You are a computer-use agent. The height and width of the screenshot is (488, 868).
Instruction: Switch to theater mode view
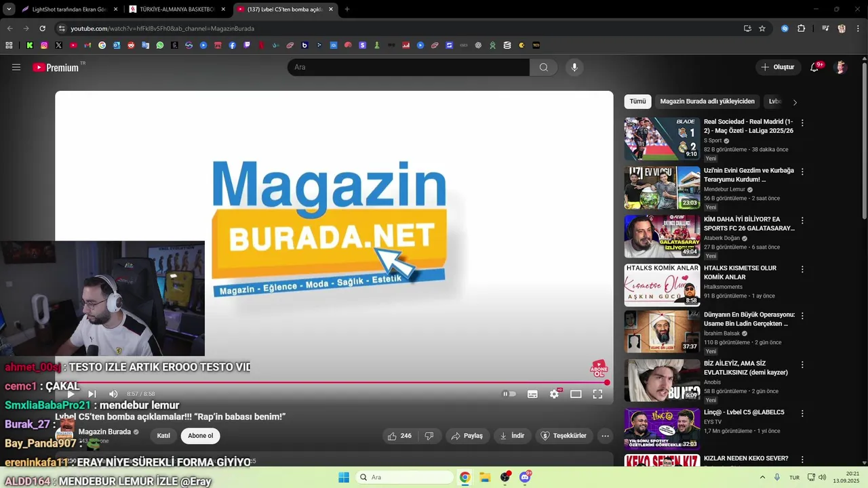coord(576,394)
